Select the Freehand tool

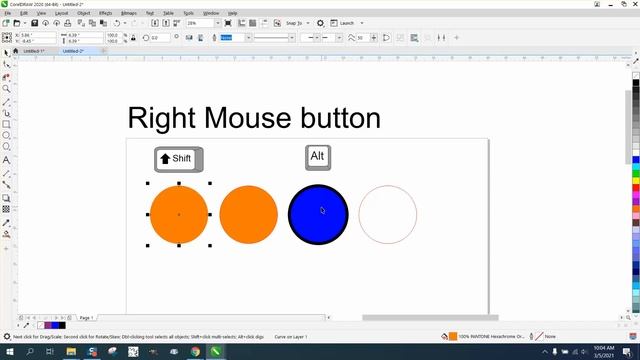pos(6,102)
